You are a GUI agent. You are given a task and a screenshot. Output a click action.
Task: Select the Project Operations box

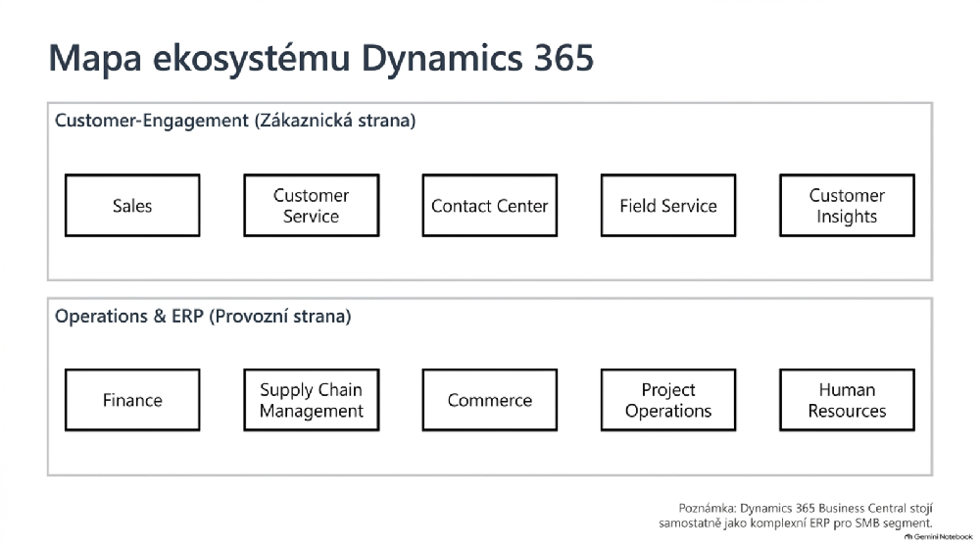(668, 400)
